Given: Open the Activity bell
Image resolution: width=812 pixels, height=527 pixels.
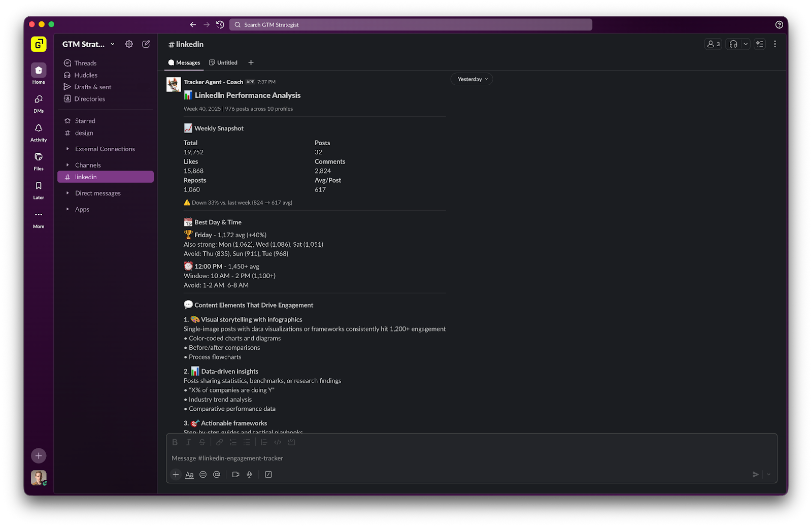Looking at the screenshot, I should point(39,132).
